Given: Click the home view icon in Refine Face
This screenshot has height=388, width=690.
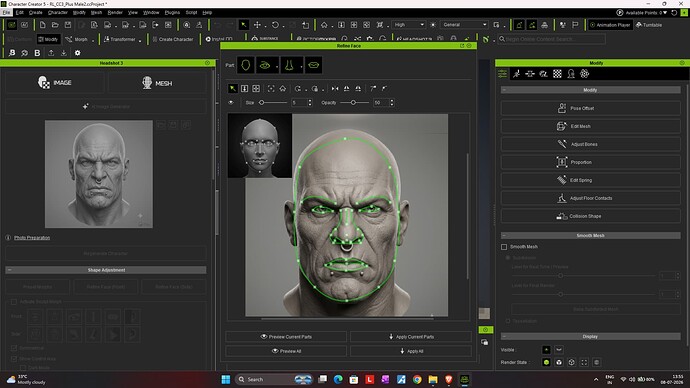Looking at the screenshot, I should coord(283,89).
